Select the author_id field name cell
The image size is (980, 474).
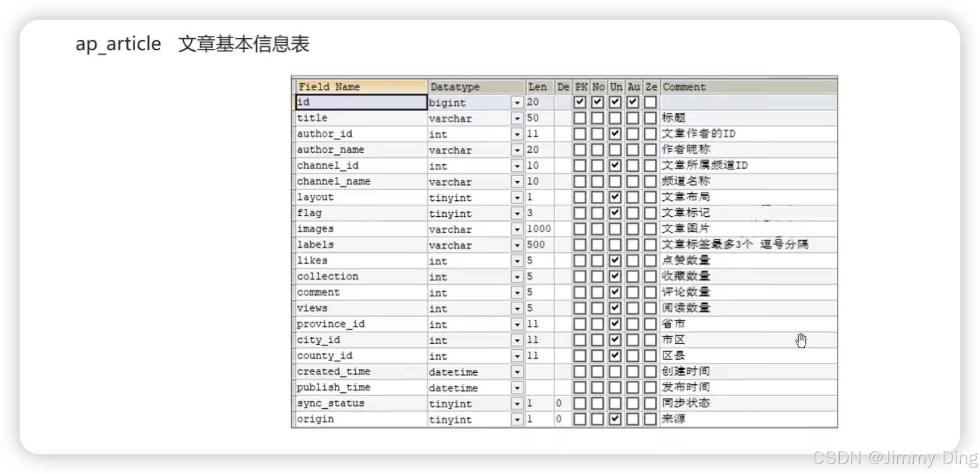[361, 134]
